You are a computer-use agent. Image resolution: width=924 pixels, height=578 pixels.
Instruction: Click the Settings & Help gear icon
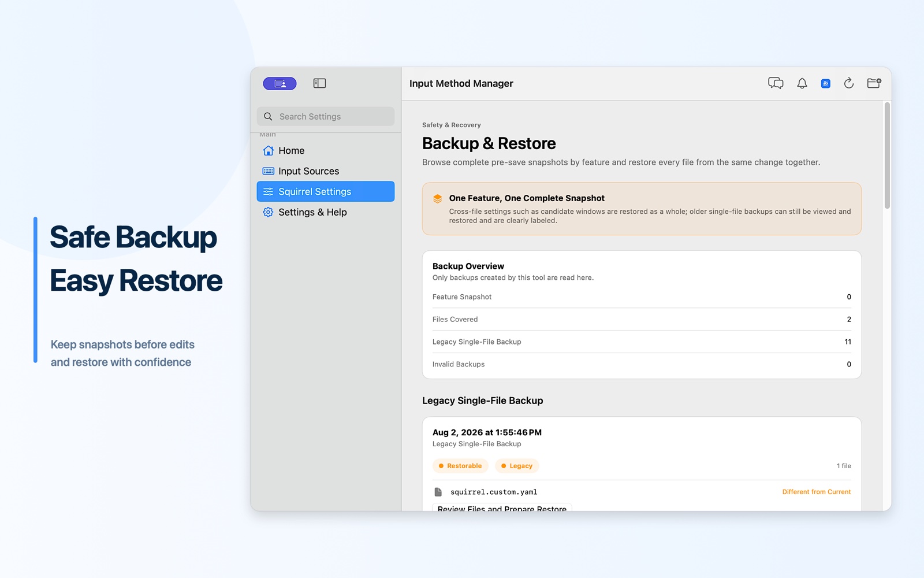tap(268, 212)
